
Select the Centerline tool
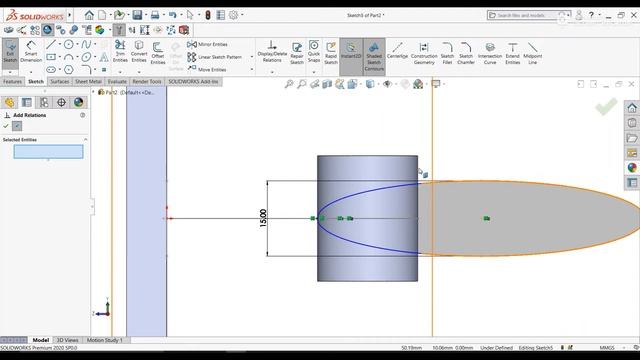click(x=397, y=51)
